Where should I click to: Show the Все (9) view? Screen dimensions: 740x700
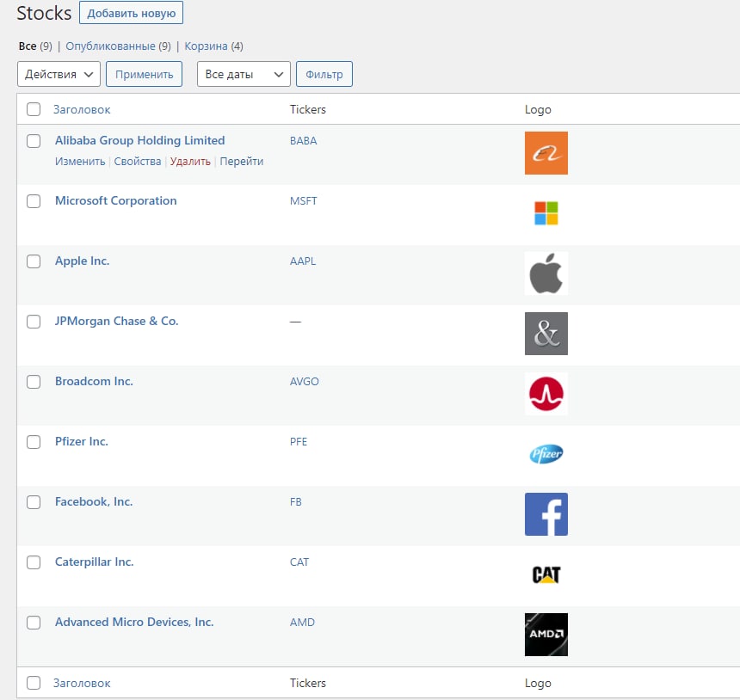(x=35, y=46)
